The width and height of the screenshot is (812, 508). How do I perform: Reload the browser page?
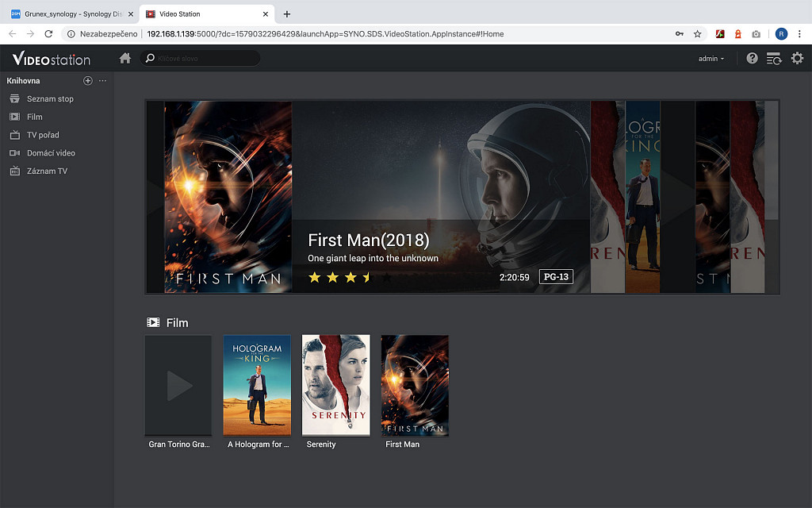[49, 34]
